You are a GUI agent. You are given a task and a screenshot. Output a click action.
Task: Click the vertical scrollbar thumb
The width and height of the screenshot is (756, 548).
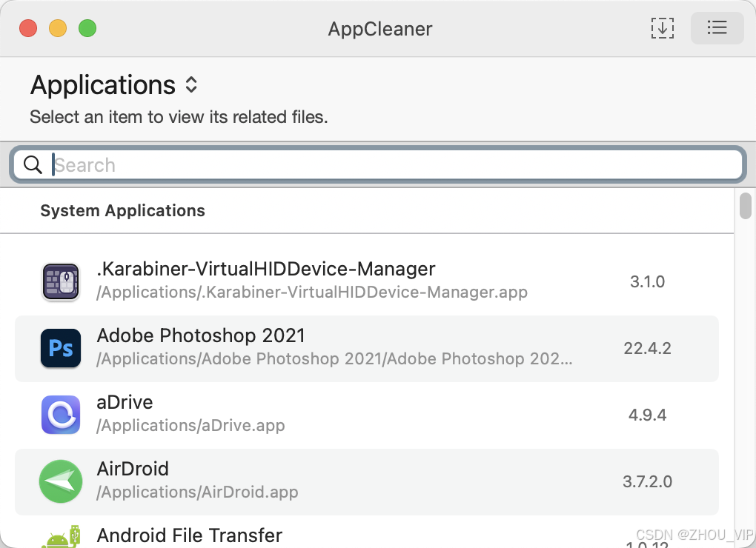click(745, 205)
